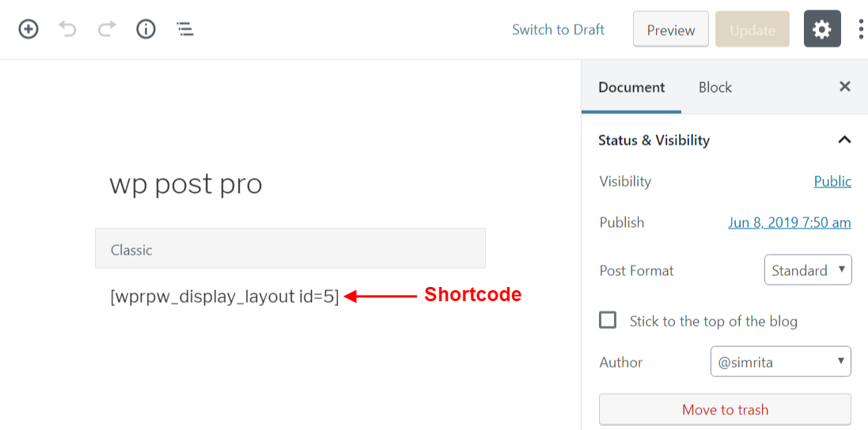868x430 pixels.
Task: Click the Author label text
Action: click(x=620, y=363)
